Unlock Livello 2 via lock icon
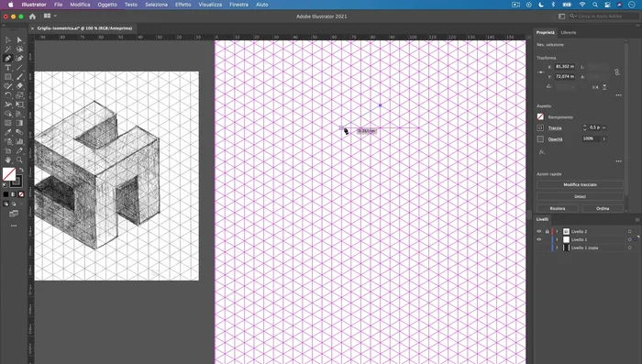Image resolution: width=642 pixels, height=364 pixels. click(x=547, y=231)
